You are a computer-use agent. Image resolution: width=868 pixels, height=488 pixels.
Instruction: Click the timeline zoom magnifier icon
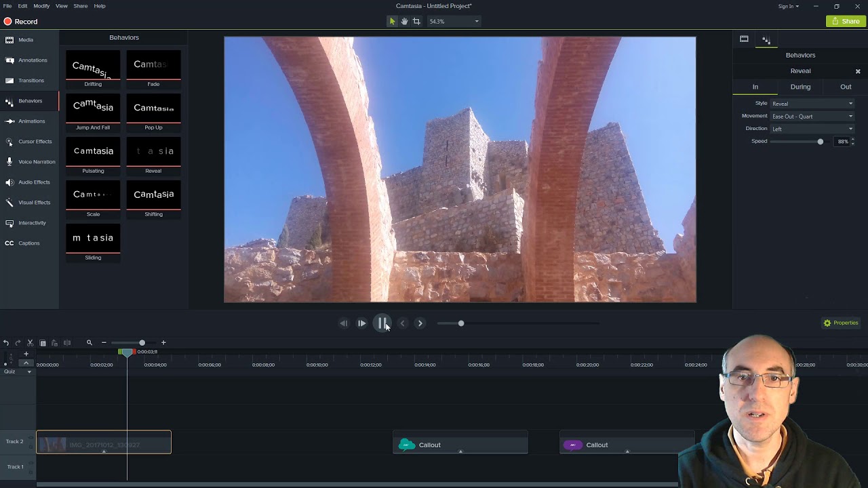(89, 343)
